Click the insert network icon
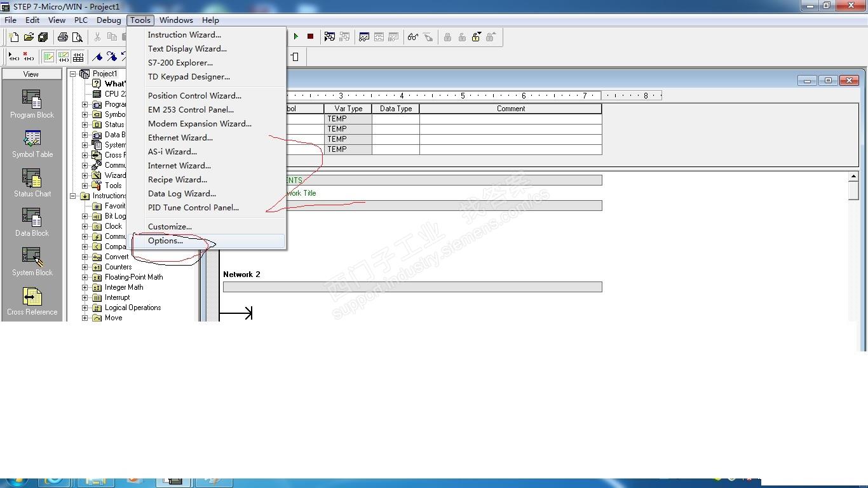Viewport: 868px width, 488px height. pos(13,57)
